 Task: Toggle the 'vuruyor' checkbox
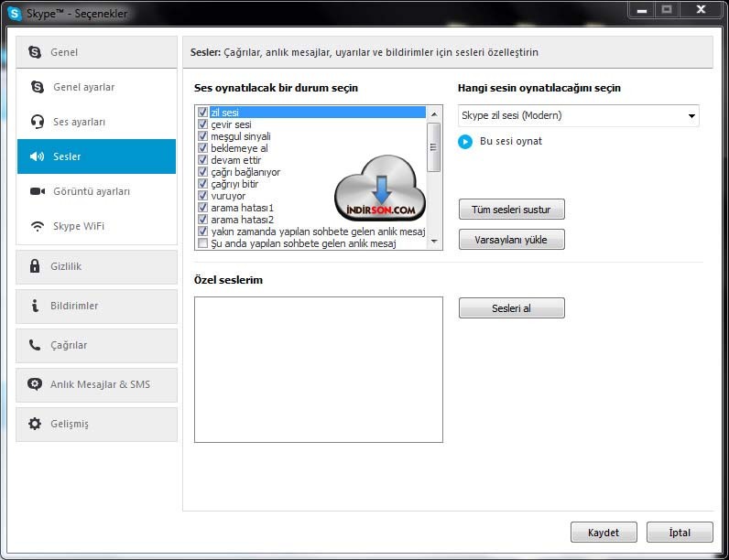coord(202,196)
